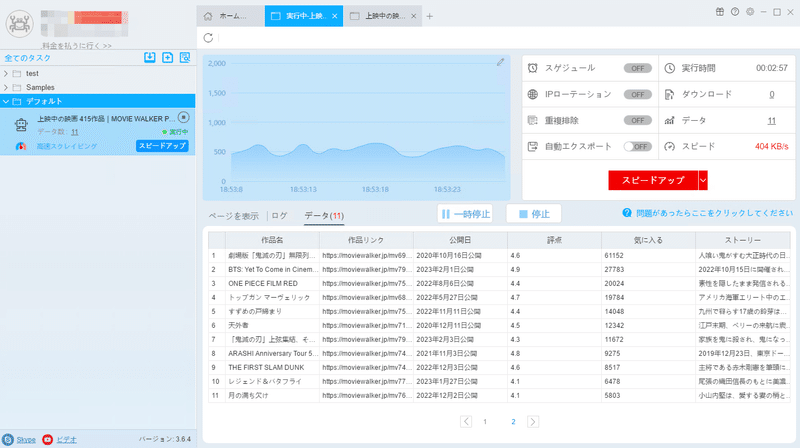Expand the test folder in task tree
The height and width of the screenshot is (448, 800).
coord(6,73)
